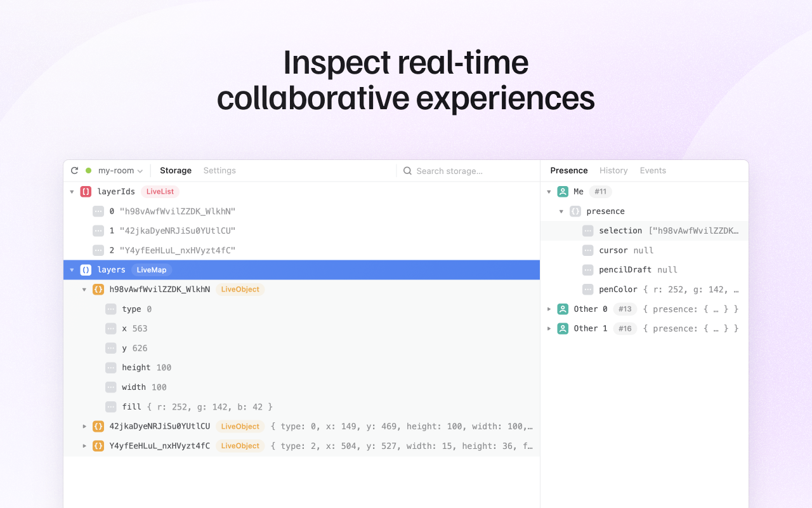Collapse the layerIds tree
Screen dimensions: 812x508
(72, 191)
